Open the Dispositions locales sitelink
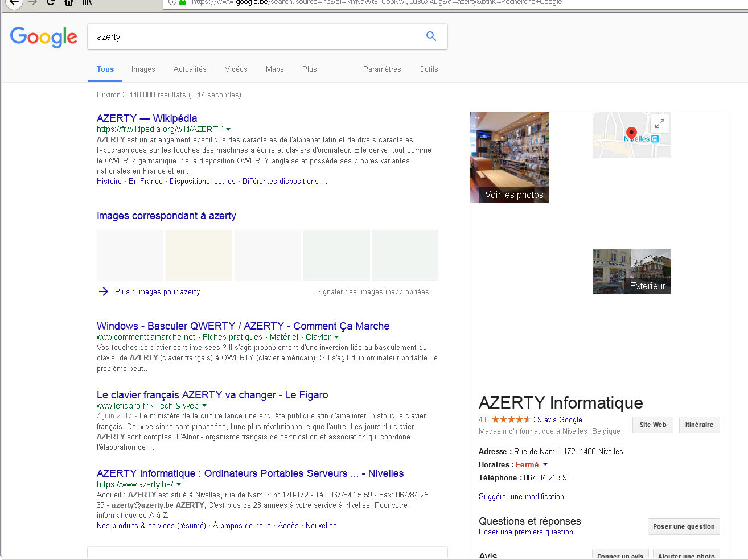The height and width of the screenshot is (560, 748). [203, 182]
